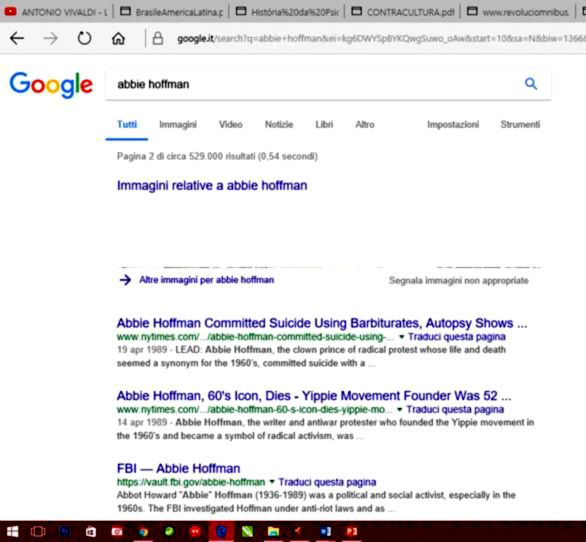The width and height of the screenshot is (586, 542).
Task: Open 'FBI — Abbie Hoffman' result link
Action: (x=179, y=468)
